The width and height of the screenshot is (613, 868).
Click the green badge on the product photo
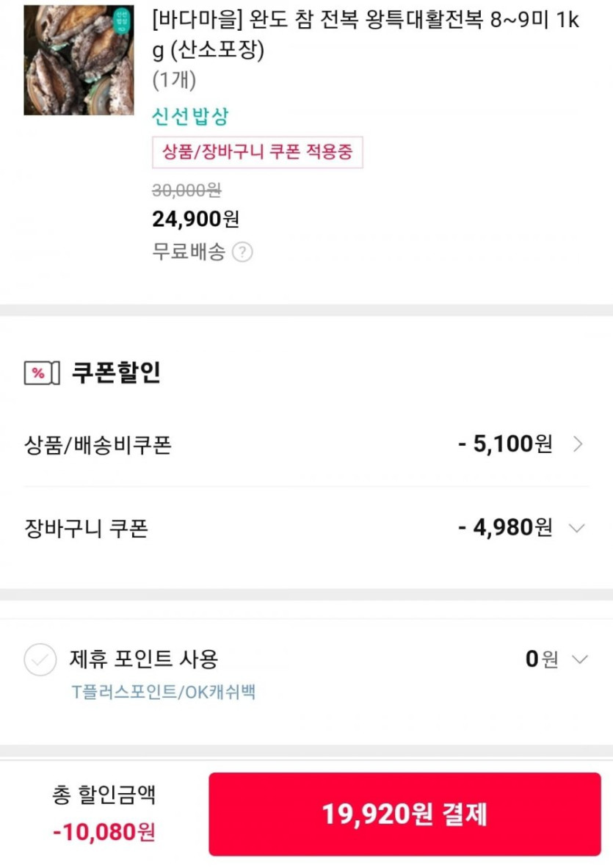tap(120, 19)
